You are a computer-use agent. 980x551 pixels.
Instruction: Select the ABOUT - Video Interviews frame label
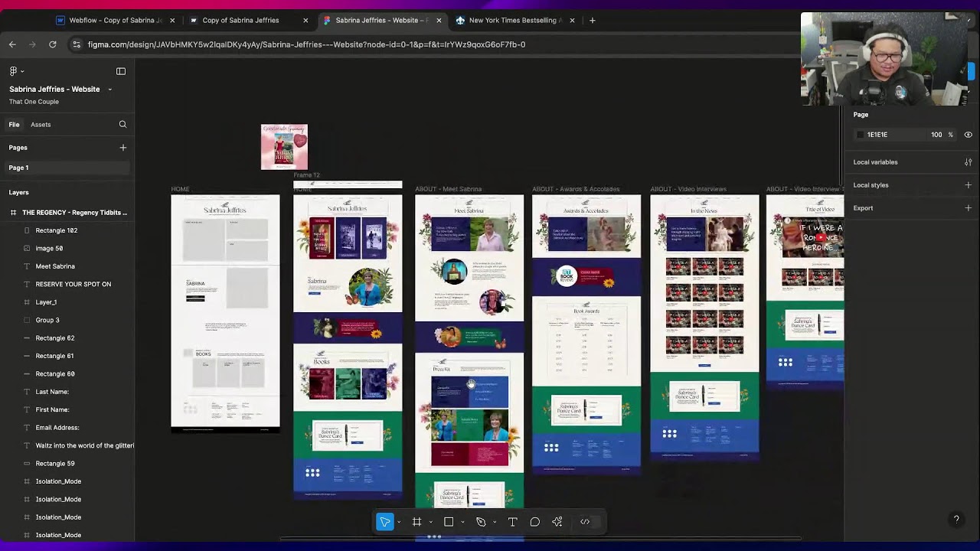[688, 189]
